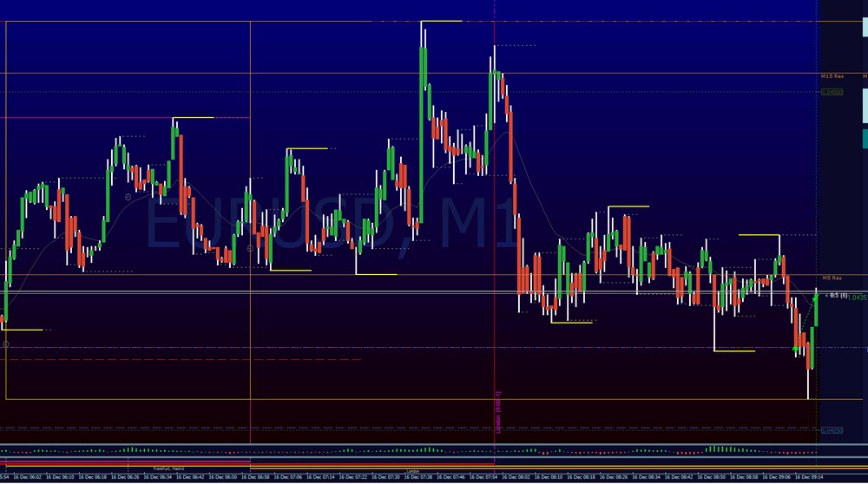Click the 16 Dec 07:14 time label
Image resolution: width=868 pixels, height=484 pixels.
(320, 477)
